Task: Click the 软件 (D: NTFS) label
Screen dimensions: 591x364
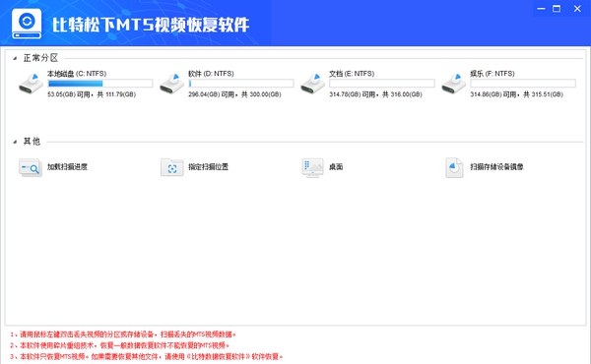Action: [x=211, y=74]
